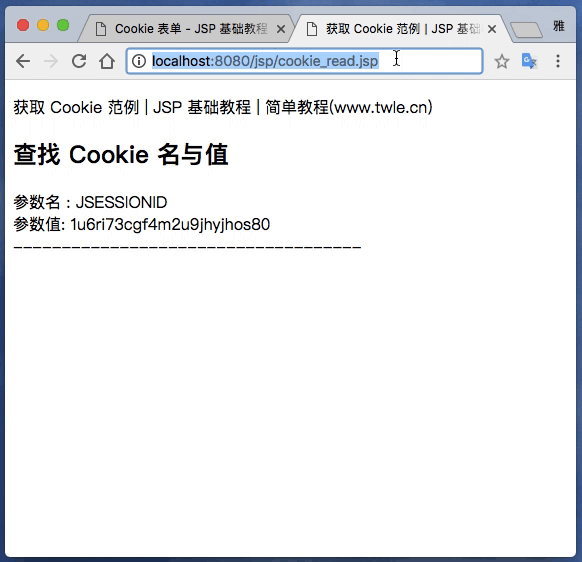Click the forward navigation arrow
Viewport: 582px width, 562px height.
(51, 61)
